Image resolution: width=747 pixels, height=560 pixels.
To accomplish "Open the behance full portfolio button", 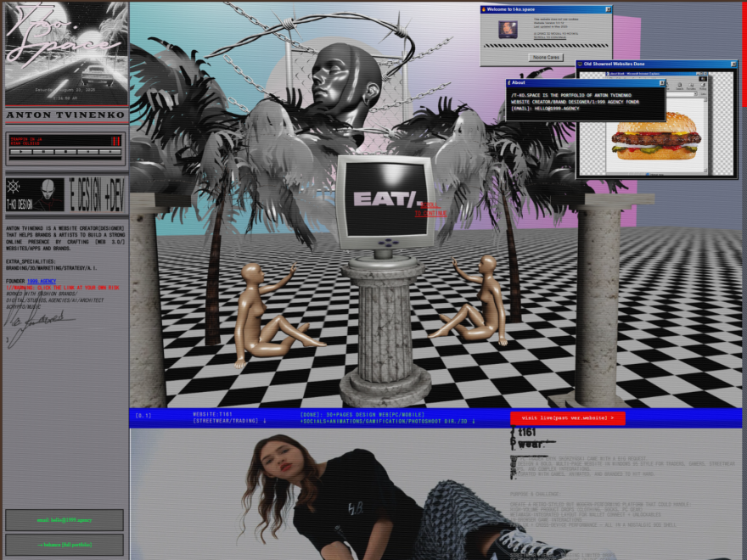I will (x=65, y=544).
